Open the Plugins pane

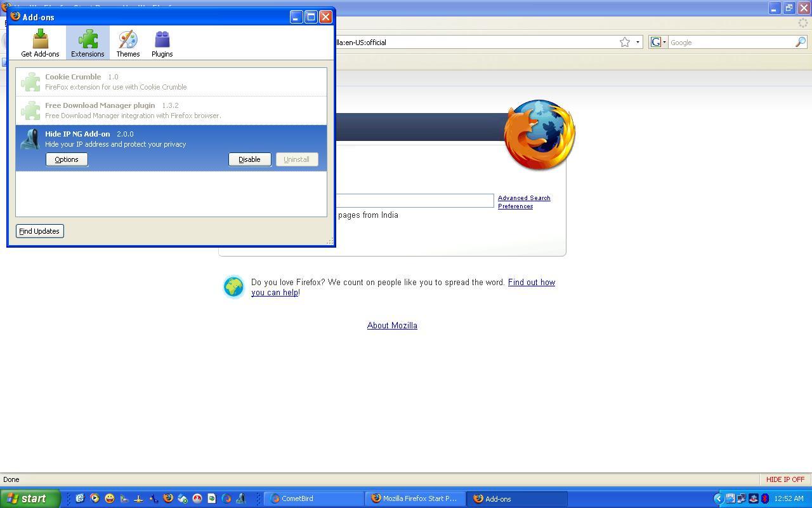(x=162, y=43)
